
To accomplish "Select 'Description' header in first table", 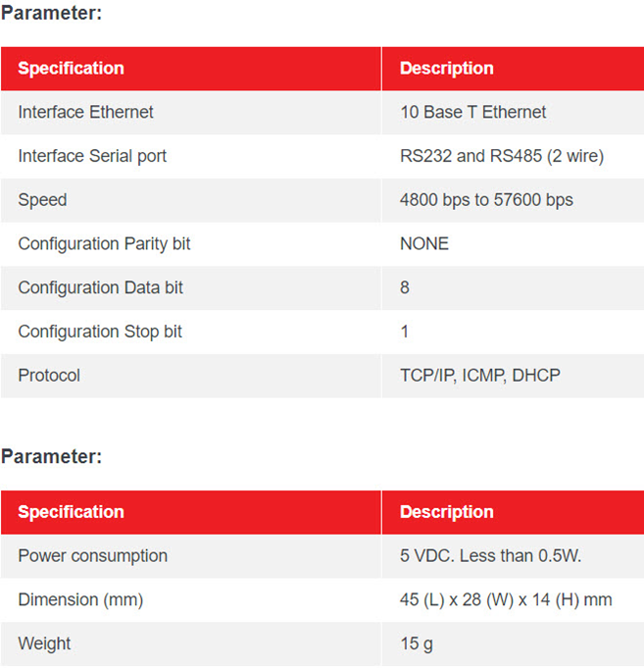I will coord(447,69).
